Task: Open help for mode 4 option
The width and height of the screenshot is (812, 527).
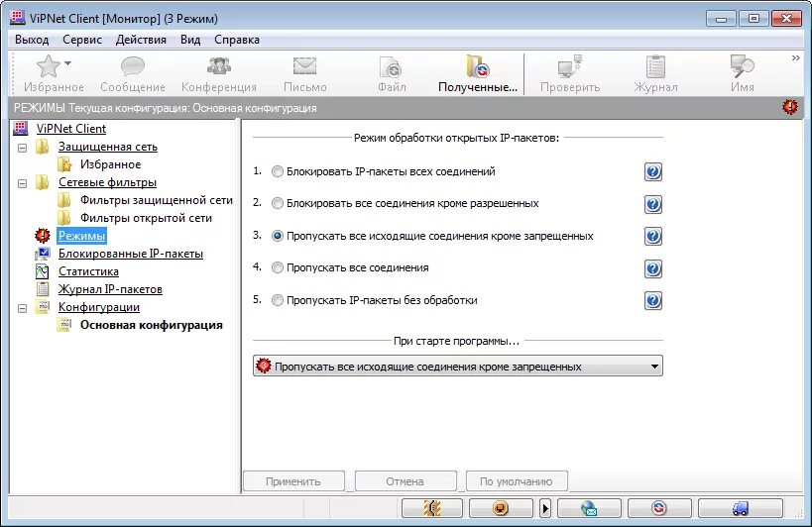Action: point(653,268)
